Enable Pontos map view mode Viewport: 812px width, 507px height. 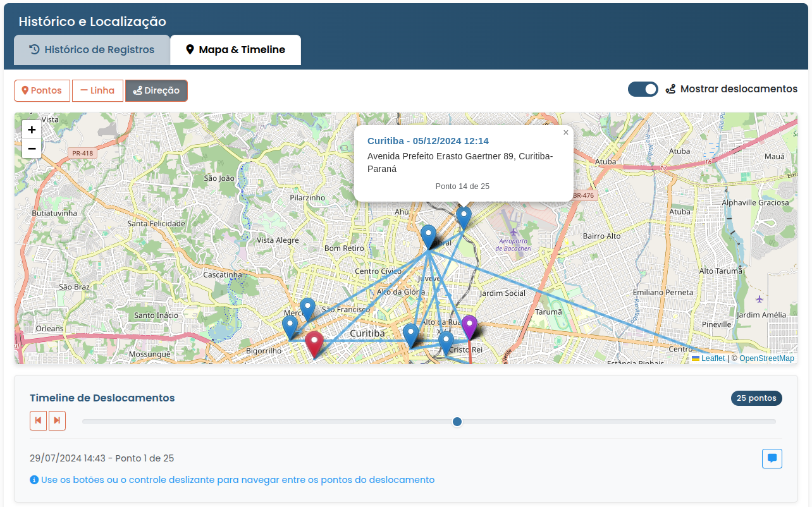[42, 90]
